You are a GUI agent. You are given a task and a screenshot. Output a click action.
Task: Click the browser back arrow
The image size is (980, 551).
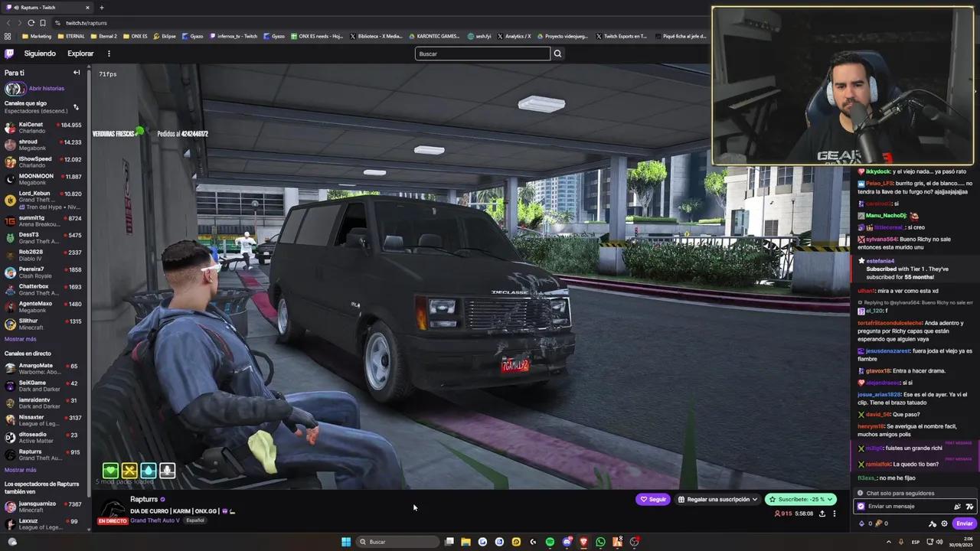point(8,23)
